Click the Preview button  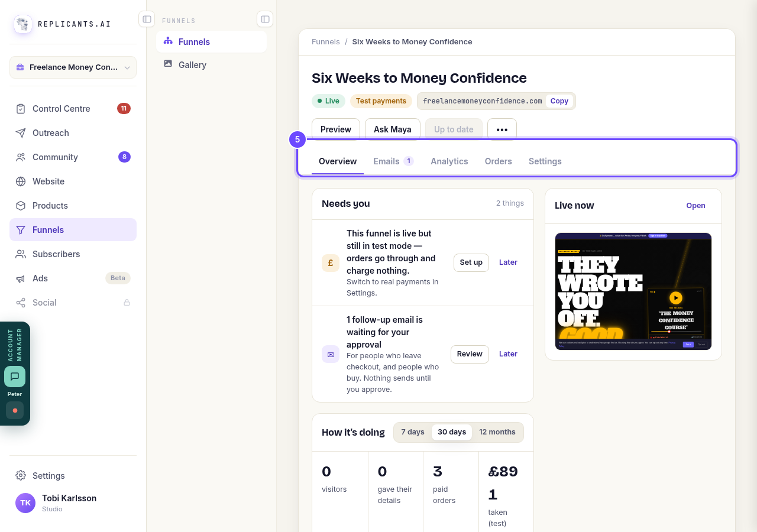(336, 129)
